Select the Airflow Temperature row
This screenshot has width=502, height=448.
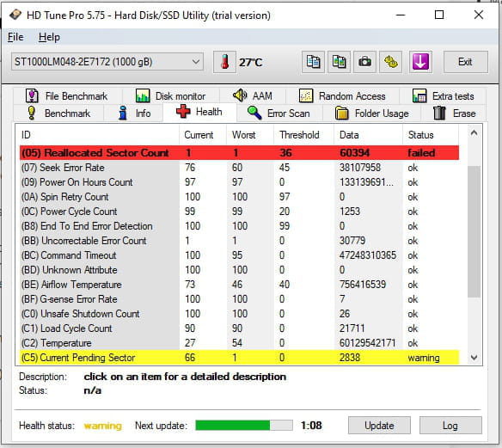(x=239, y=285)
